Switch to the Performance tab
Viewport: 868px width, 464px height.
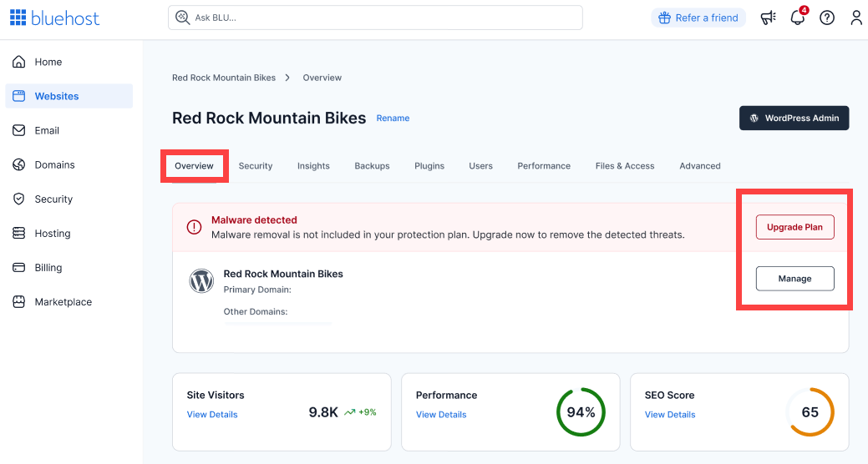click(544, 166)
